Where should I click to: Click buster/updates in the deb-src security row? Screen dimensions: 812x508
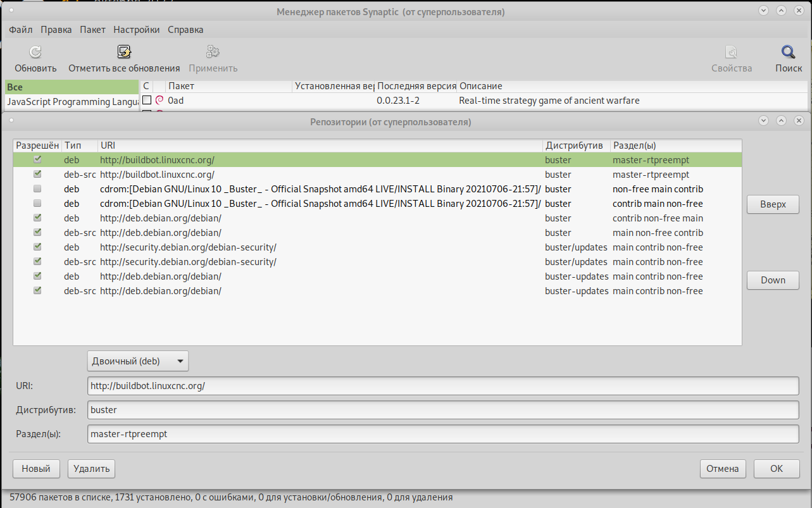coord(576,261)
